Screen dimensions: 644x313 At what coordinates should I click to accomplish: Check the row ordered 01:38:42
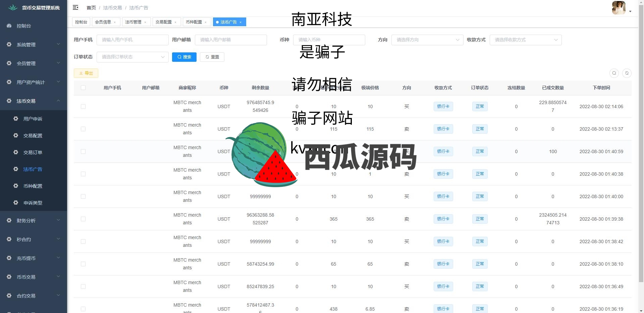click(x=83, y=241)
